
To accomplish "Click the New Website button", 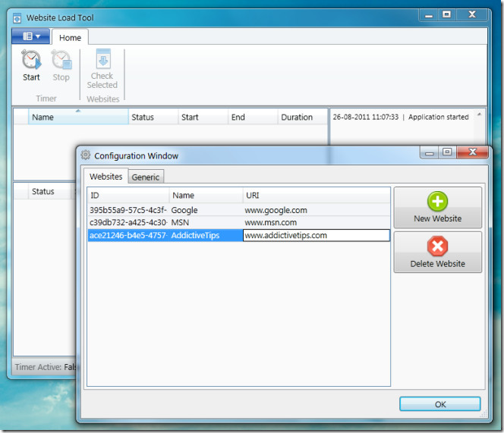I will tap(437, 208).
